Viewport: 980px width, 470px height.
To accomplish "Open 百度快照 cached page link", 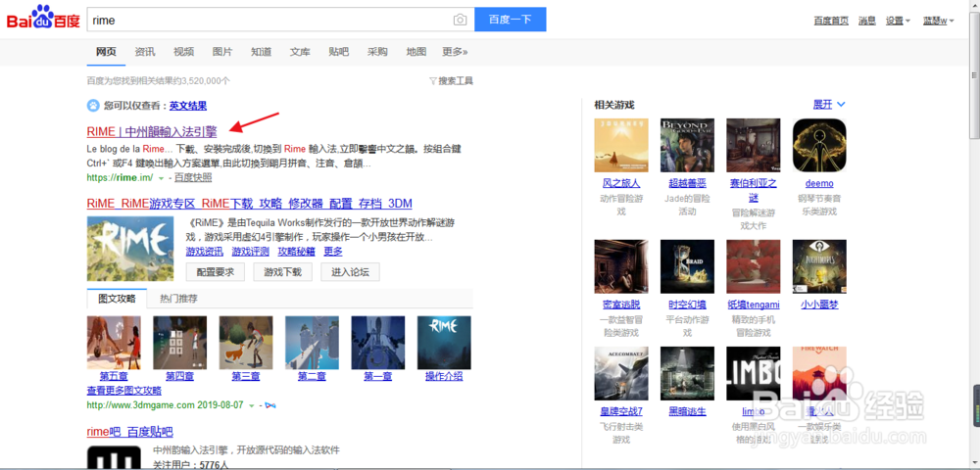I will point(193,178).
